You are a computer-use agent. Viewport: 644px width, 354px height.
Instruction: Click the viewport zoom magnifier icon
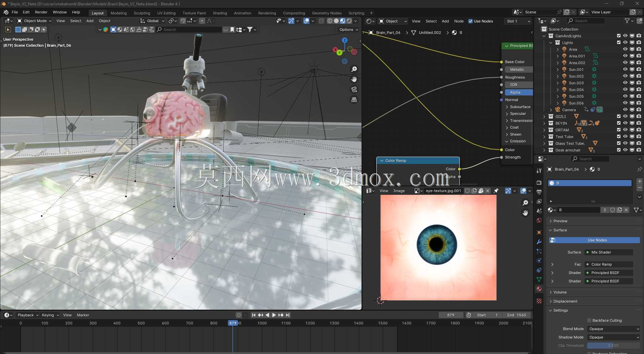click(354, 69)
